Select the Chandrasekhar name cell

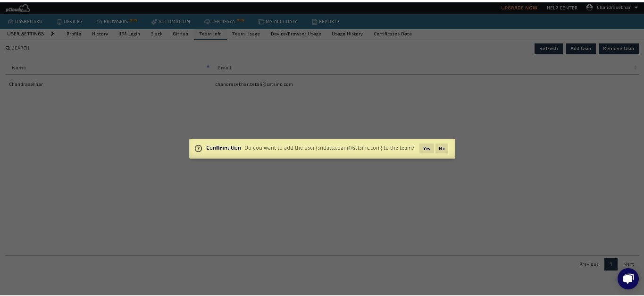(26, 85)
